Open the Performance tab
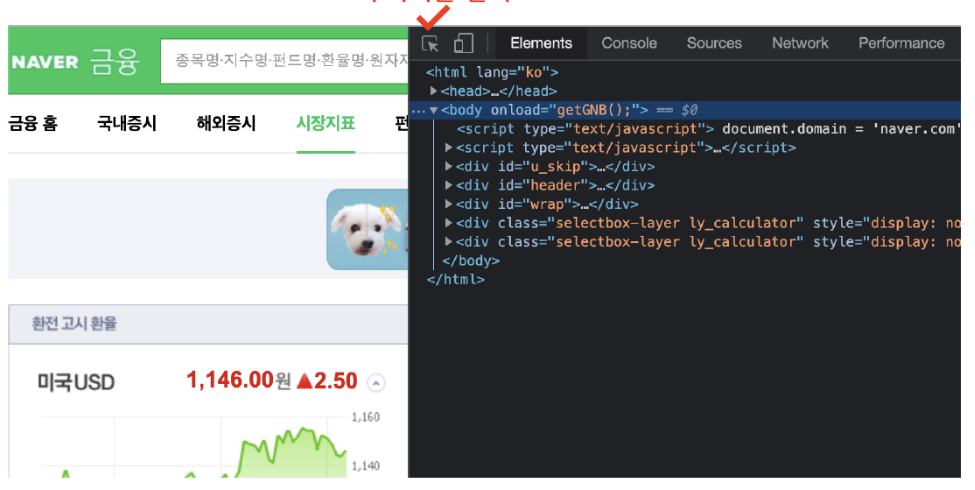Image resolution: width=975 pixels, height=490 pixels. [901, 43]
